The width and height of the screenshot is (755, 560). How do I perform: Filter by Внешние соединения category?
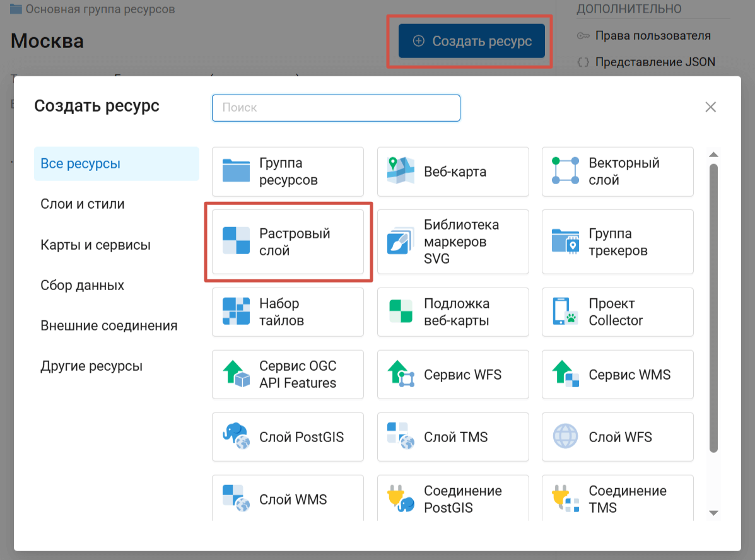click(x=108, y=326)
